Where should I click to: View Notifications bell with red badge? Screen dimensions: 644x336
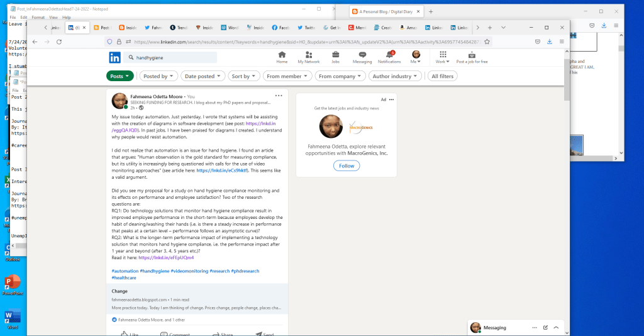click(x=389, y=57)
